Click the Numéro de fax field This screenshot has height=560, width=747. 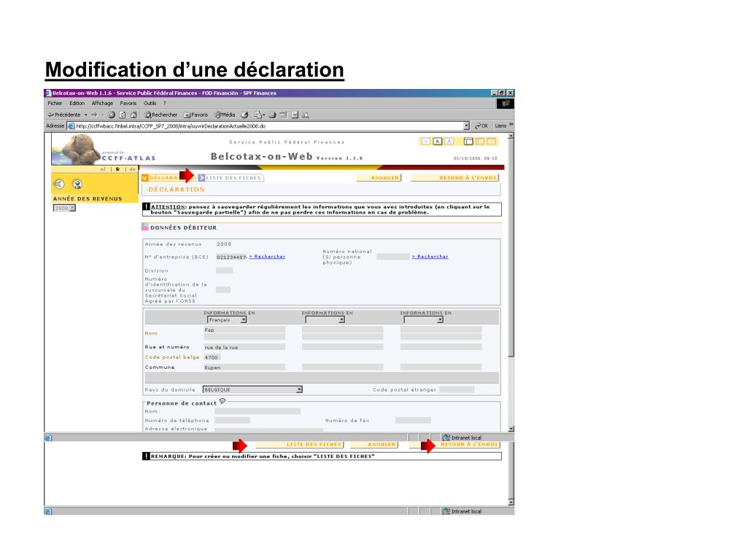pyautogui.click(x=413, y=421)
